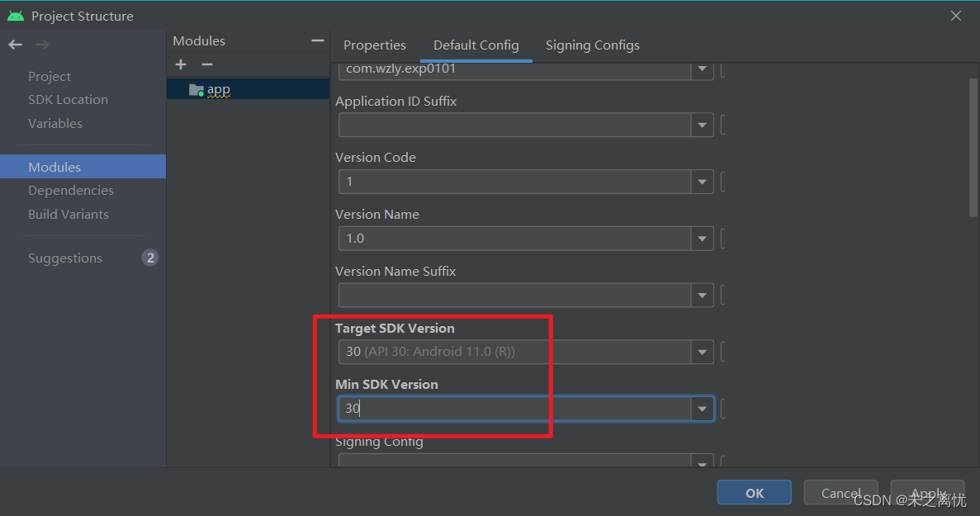Viewport: 980px width, 516px height.
Task: Click the app module folder icon
Action: pyautogui.click(x=196, y=90)
